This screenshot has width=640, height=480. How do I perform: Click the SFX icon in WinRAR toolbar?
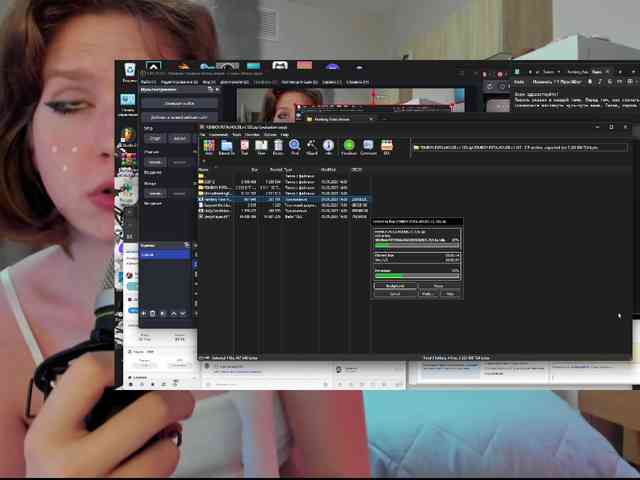click(387, 146)
